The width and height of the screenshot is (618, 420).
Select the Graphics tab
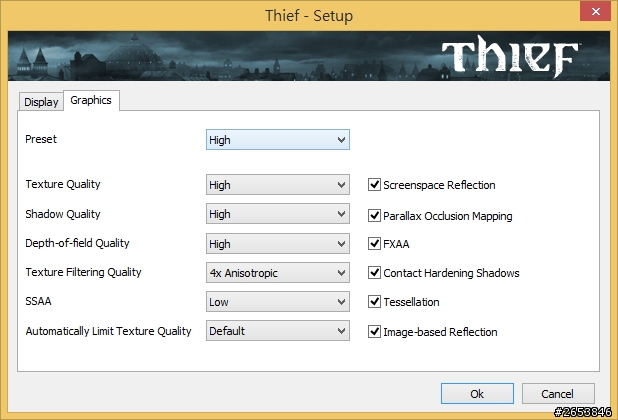pos(91,100)
